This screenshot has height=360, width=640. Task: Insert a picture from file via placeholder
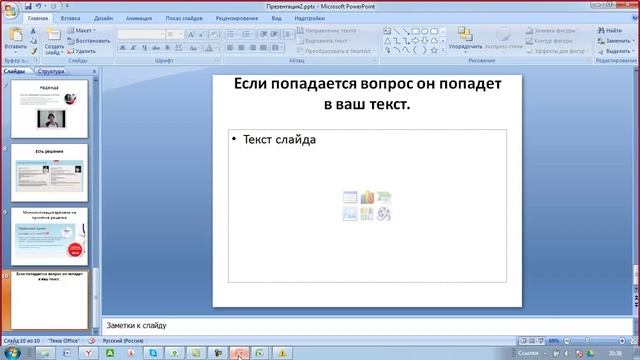tap(350, 214)
